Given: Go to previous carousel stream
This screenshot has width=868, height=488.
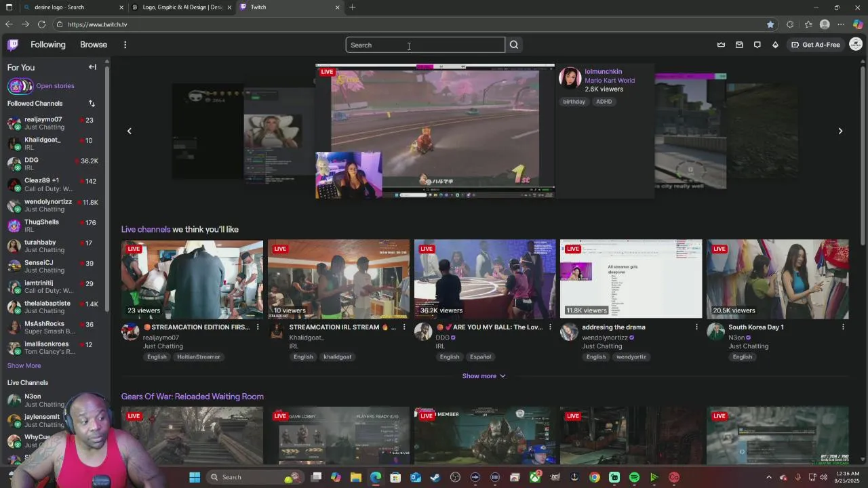Looking at the screenshot, I should (x=130, y=131).
